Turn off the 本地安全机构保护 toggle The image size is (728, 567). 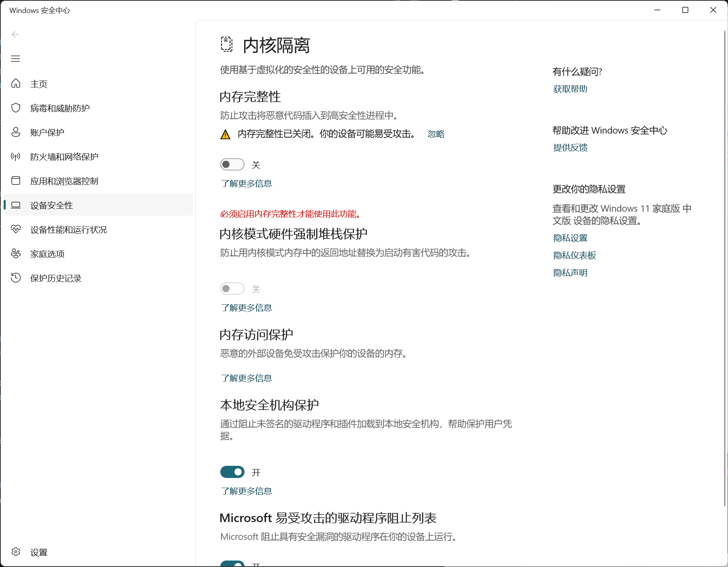pyautogui.click(x=232, y=472)
